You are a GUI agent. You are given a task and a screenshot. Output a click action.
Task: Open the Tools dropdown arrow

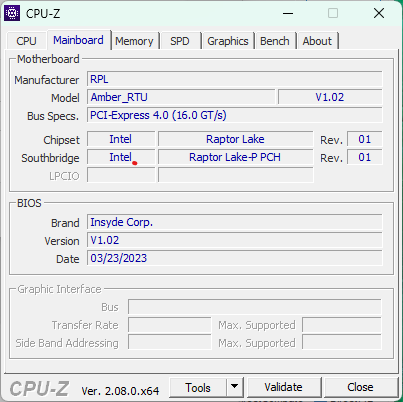click(235, 387)
